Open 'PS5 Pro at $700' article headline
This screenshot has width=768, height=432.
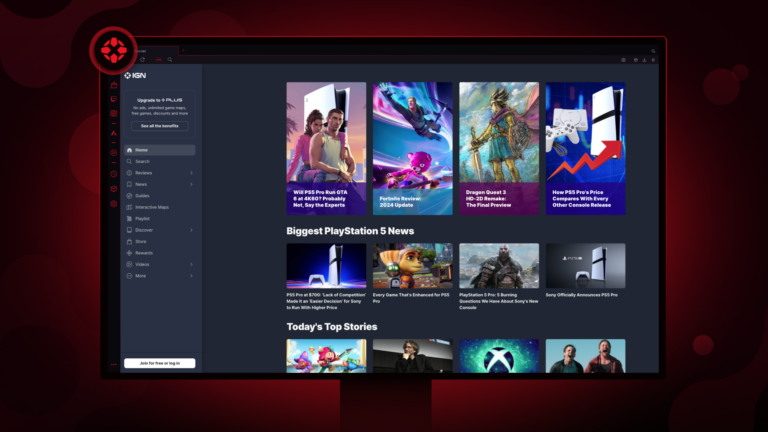[x=326, y=301]
